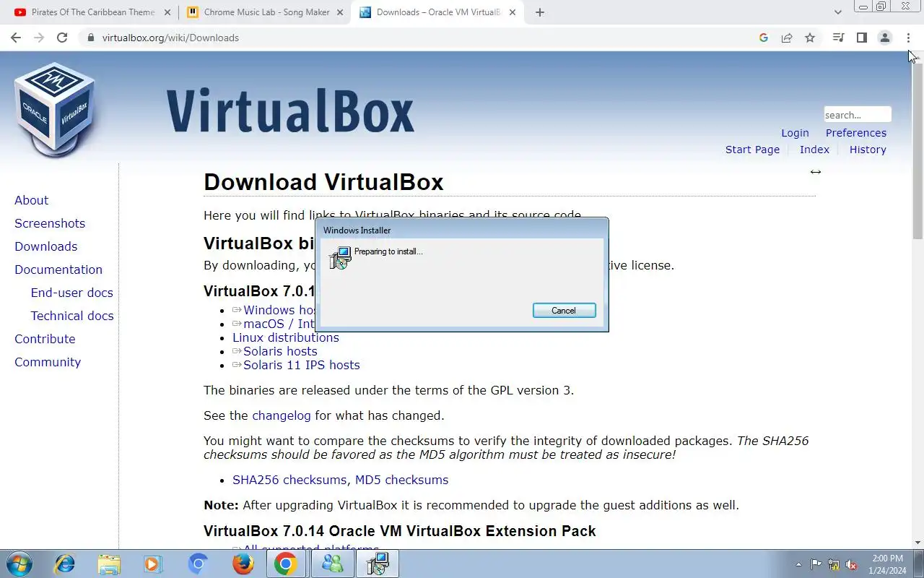Click the scrollbar down arrow
The height and width of the screenshot is (578, 924).
[x=918, y=542]
